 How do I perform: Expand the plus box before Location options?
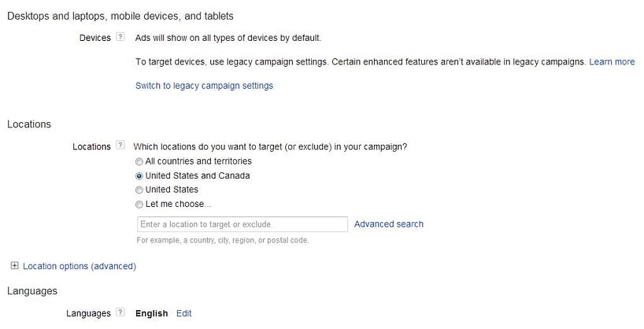(14, 266)
